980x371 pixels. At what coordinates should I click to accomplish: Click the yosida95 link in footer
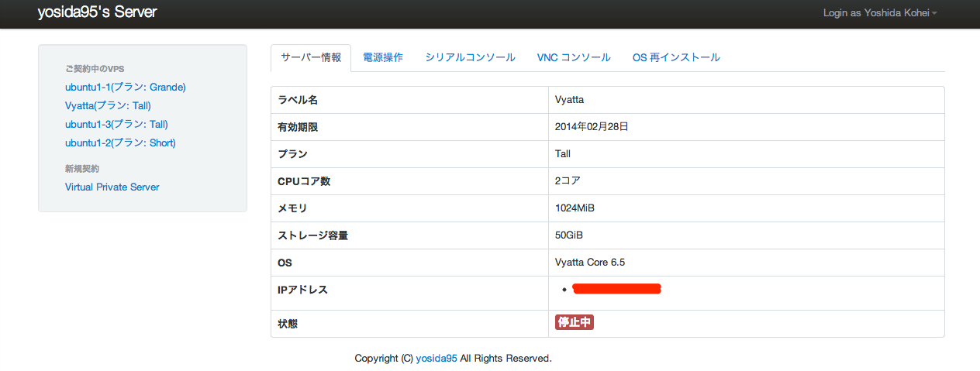[x=437, y=359]
